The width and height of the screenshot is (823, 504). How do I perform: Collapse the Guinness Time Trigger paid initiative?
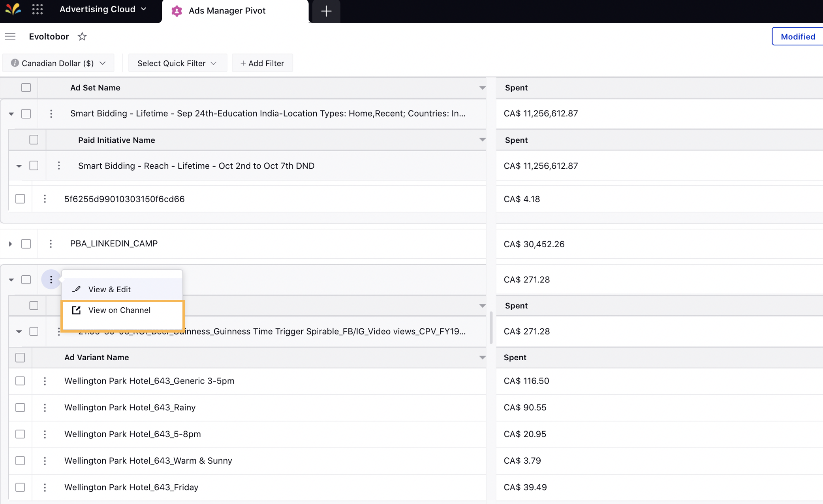click(18, 331)
